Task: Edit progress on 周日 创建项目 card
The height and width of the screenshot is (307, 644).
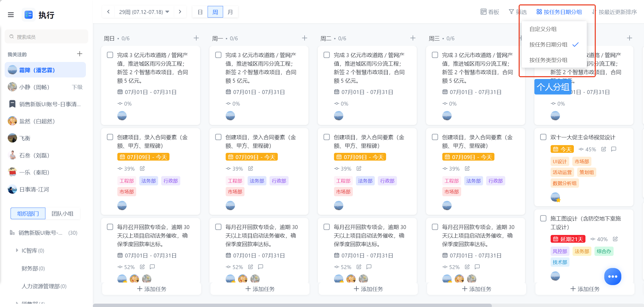Action: 142,169
